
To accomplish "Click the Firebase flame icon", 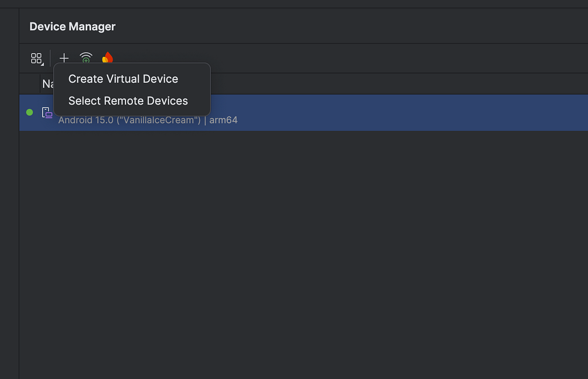I will pyautogui.click(x=107, y=58).
